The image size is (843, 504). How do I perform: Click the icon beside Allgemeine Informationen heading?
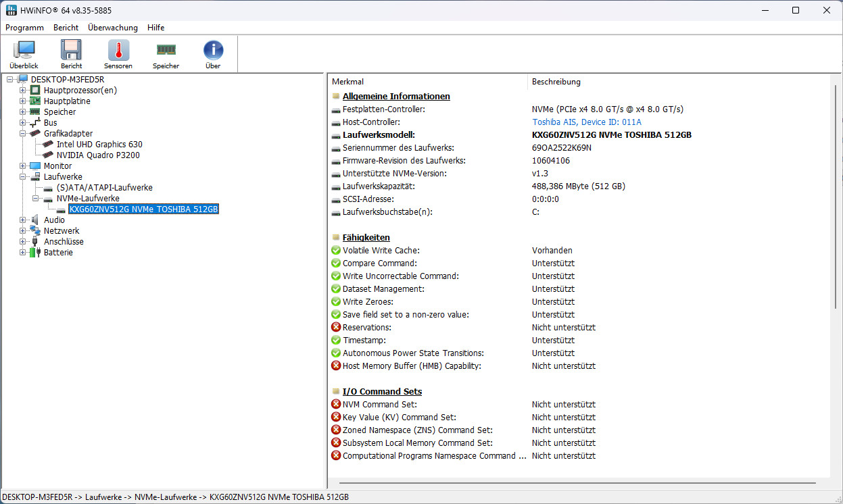click(x=336, y=97)
